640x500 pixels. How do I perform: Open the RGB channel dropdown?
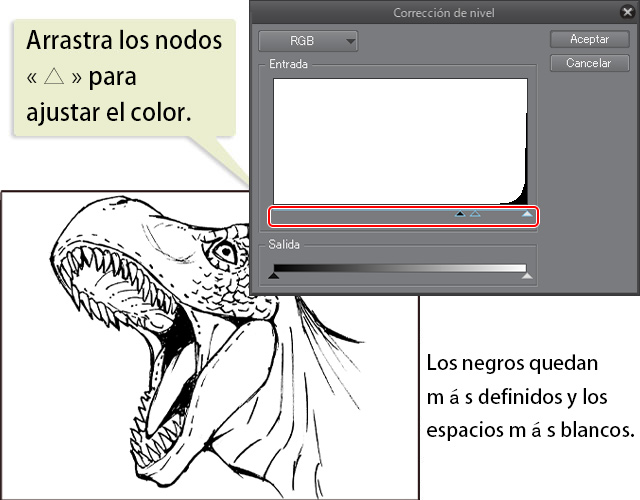click(x=307, y=41)
